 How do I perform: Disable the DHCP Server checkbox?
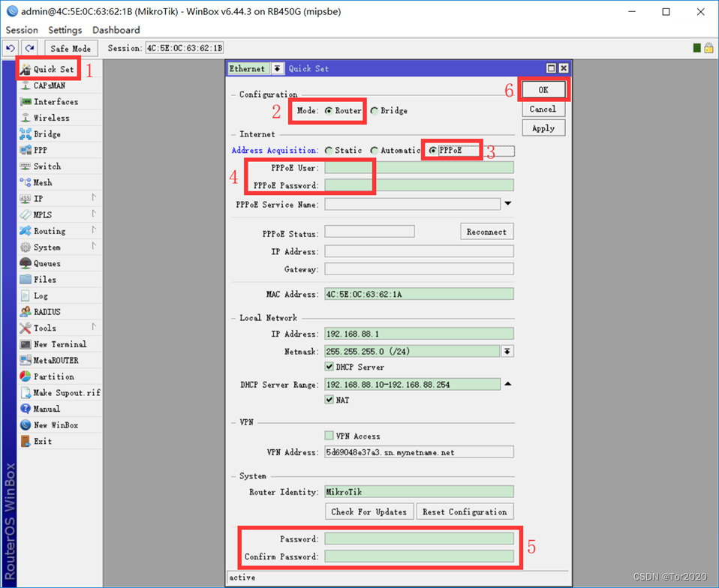coord(329,367)
